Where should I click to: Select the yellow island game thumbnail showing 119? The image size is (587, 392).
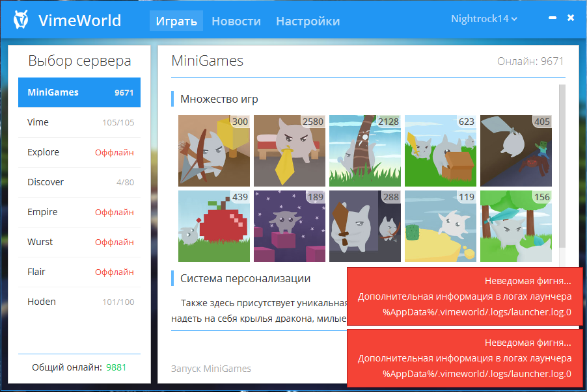point(440,226)
